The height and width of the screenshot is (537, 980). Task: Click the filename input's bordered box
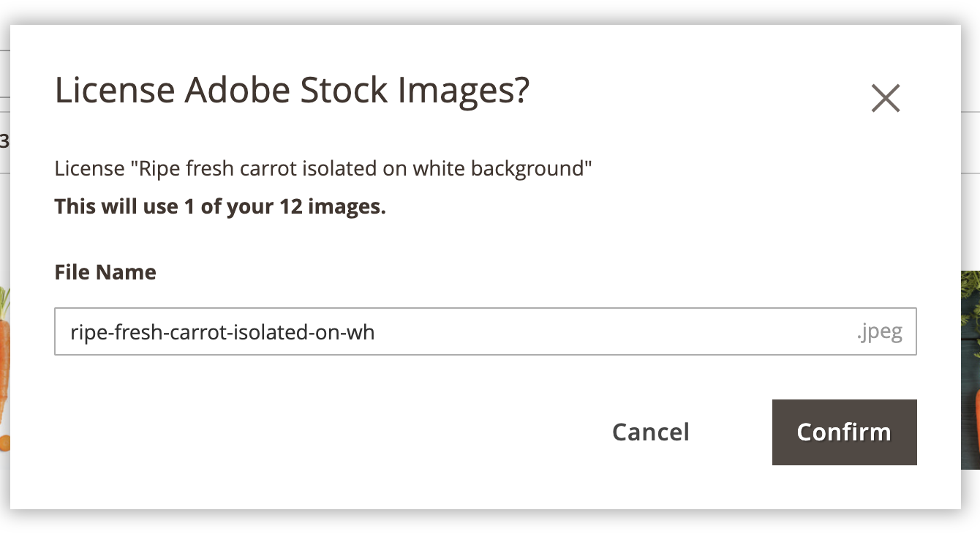[485, 331]
